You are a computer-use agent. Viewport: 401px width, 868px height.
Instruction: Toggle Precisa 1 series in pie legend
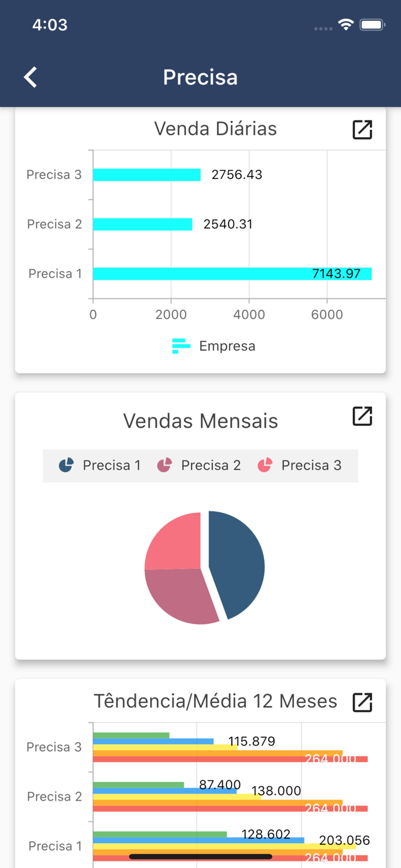(112, 465)
